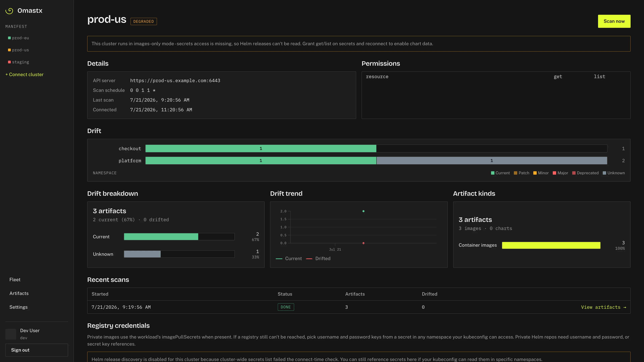The image size is (644, 362).
Task: Click the Container images yellow bar
Action: click(551, 245)
